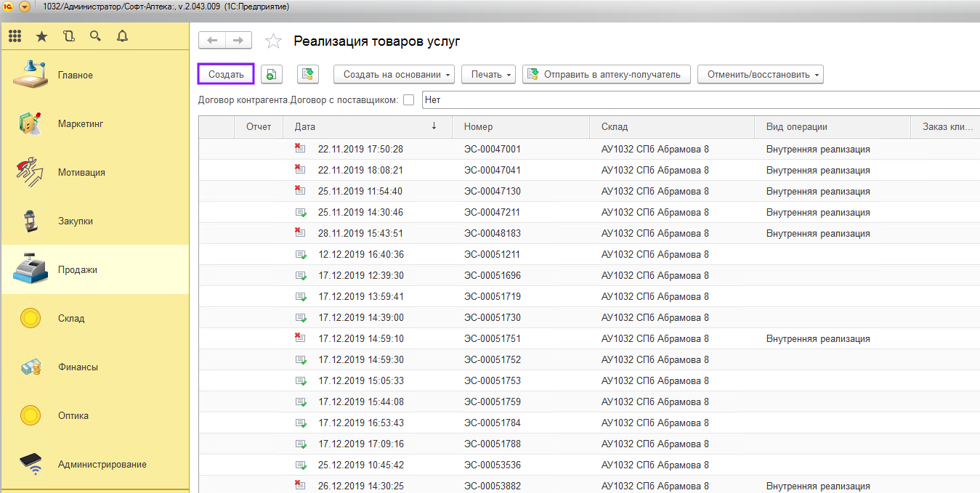Viewport: 980px width, 493px height.
Task: Open Favorites via the star icon in sidebar toolbar
Action: [41, 36]
